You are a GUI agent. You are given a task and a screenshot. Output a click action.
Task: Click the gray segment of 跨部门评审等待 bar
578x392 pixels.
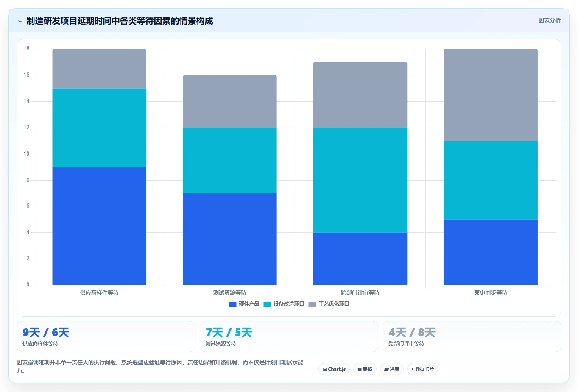coord(360,95)
